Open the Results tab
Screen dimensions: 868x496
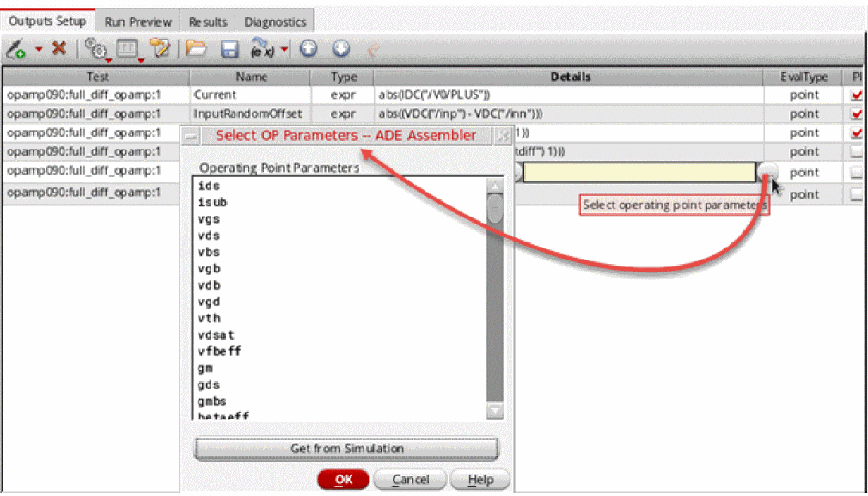coord(208,22)
